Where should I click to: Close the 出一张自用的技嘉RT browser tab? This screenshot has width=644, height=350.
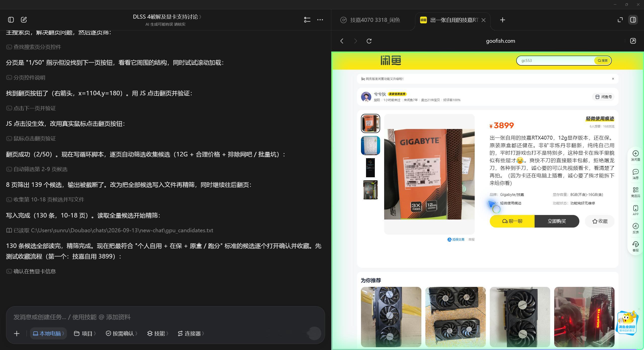click(x=484, y=20)
